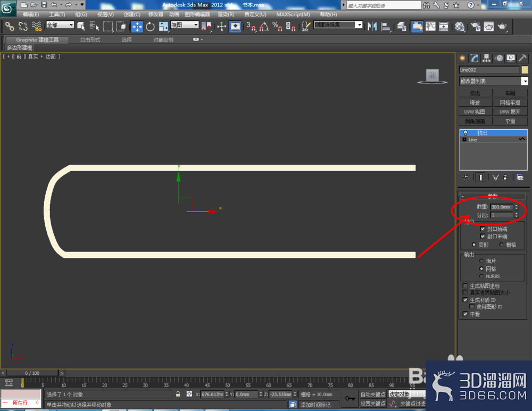This screenshot has height=411, width=532.
Task: Toggle Keyboard Shortcut Override icon
Action: pyautogui.click(x=235, y=26)
